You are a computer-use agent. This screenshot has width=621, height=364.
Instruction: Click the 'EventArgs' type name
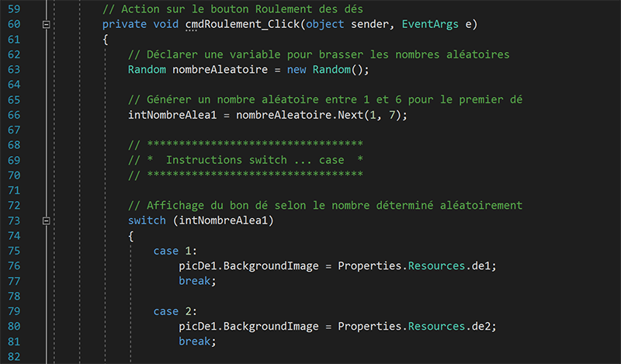tap(430, 25)
